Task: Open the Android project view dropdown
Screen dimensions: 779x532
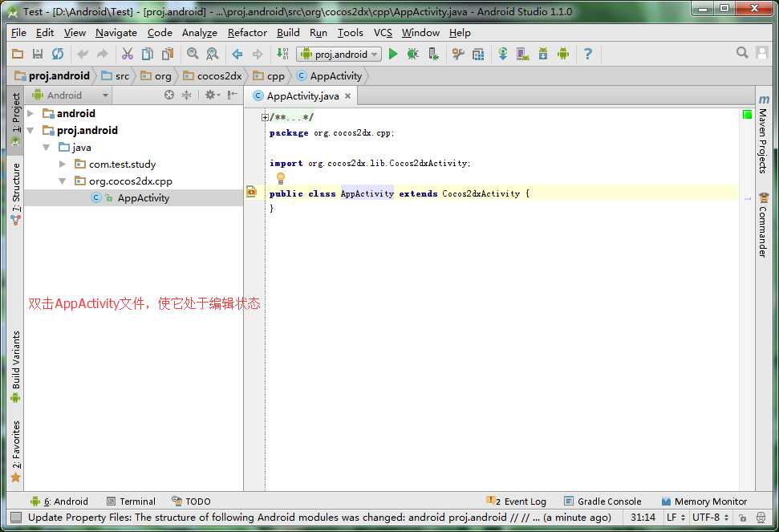Action: pos(70,95)
